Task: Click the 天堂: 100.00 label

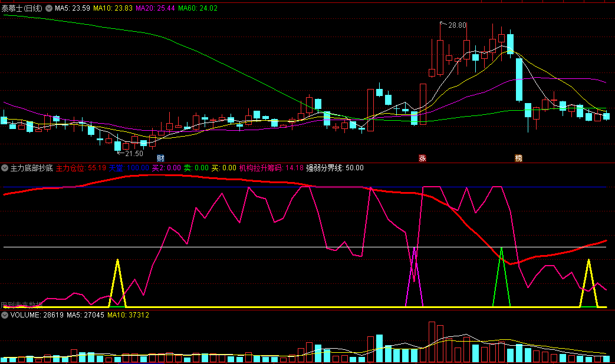Action: pos(129,168)
